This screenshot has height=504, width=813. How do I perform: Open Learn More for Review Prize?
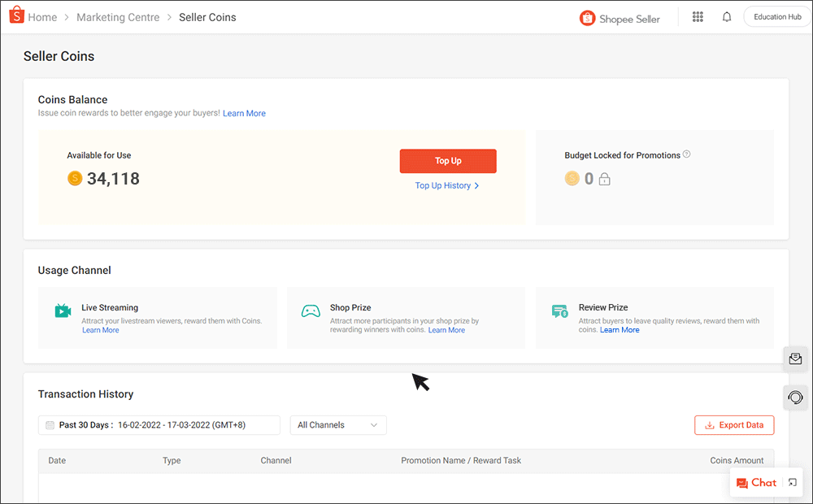click(x=620, y=330)
